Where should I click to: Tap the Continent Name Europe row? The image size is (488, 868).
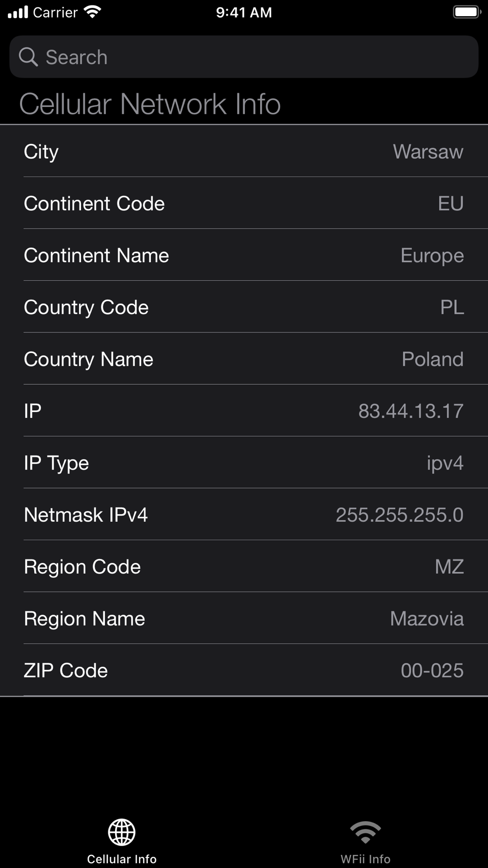tap(244, 255)
